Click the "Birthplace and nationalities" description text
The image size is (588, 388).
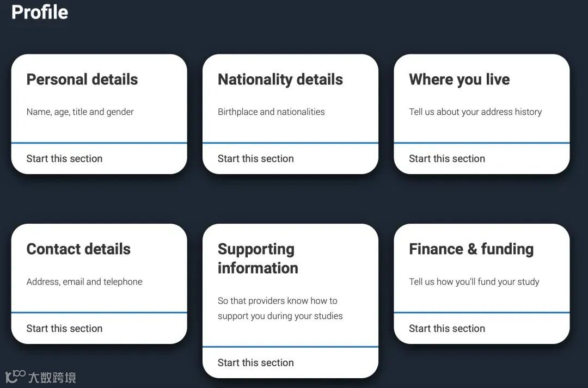tap(271, 112)
